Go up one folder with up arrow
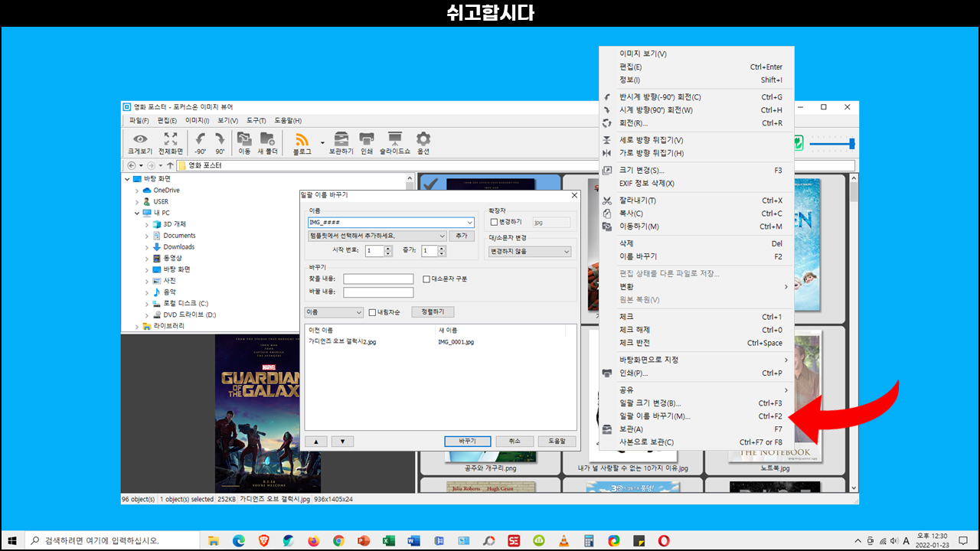980x551 pixels. (170, 165)
